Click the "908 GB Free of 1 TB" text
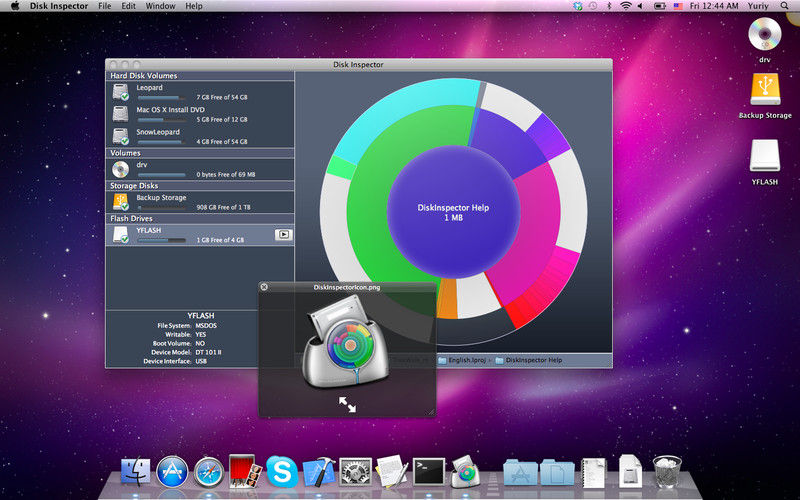The image size is (800, 500). (x=223, y=207)
